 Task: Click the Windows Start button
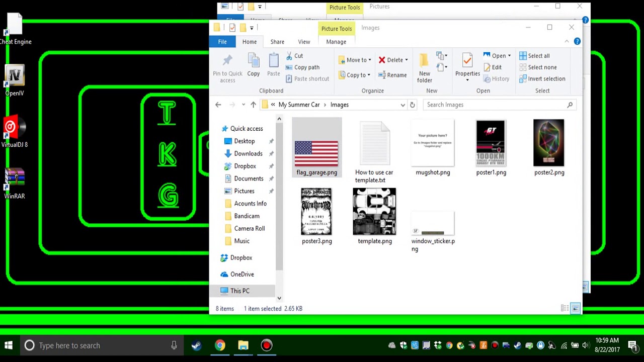9,345
